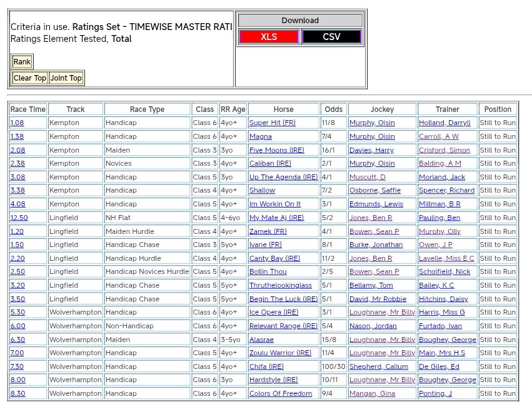
Task: Open jockey Davies, Harry link
Action: (x=371, y=150)
